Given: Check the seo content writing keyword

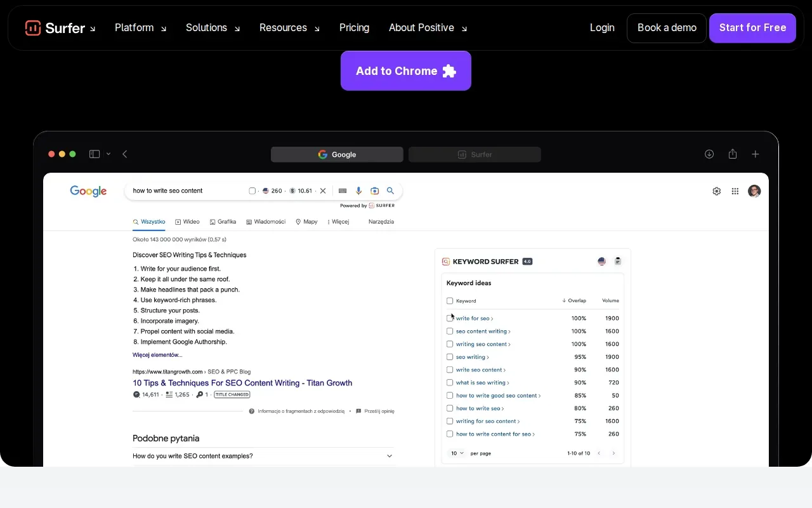Looking at the screenshot, I should pyautogui.click(x=450, y=331).
